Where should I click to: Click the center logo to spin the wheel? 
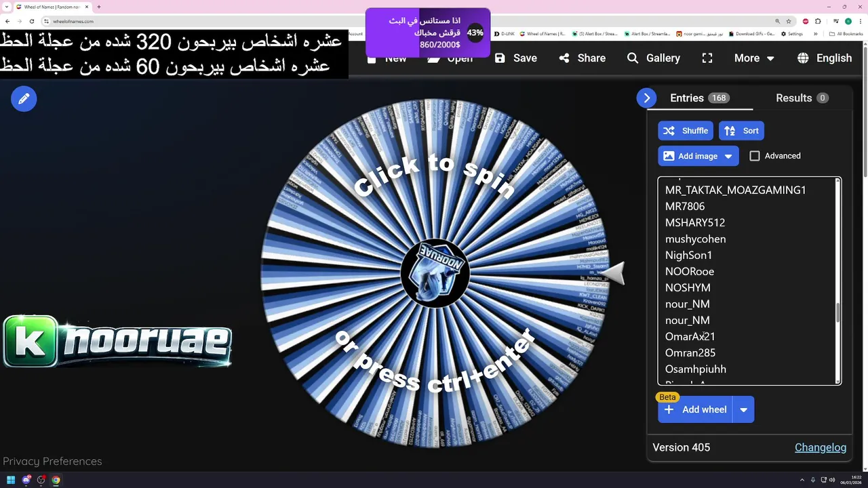[435, 273]
